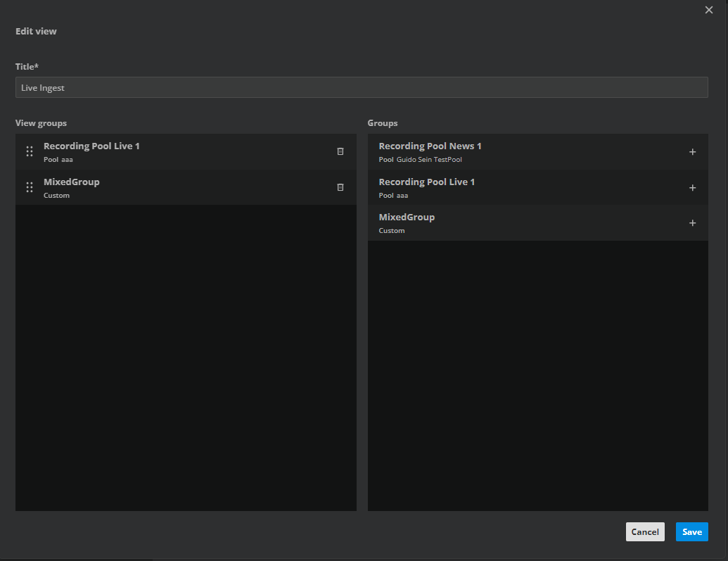728x561 pixels.
Task: Close the Edit view dialog with X
Action: [x=708, y=9]
